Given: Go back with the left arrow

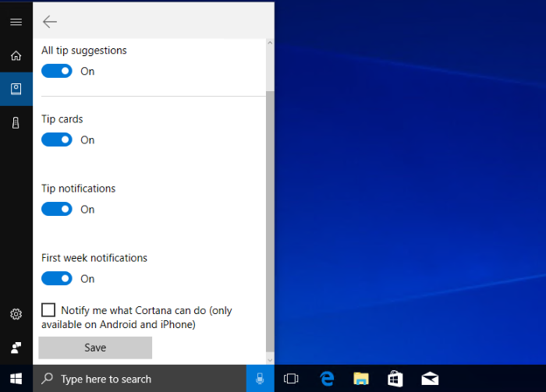Looking at the screenshot, I should point(50,22).
